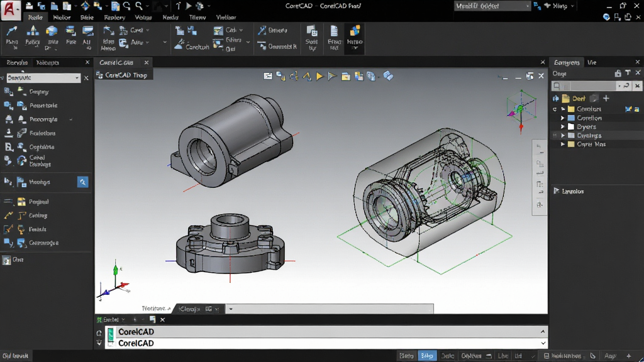Expand the "Oyrer Nne" tree node arrow
The height and width of the screenshot is (362, 644).
(x=563, y=144)
